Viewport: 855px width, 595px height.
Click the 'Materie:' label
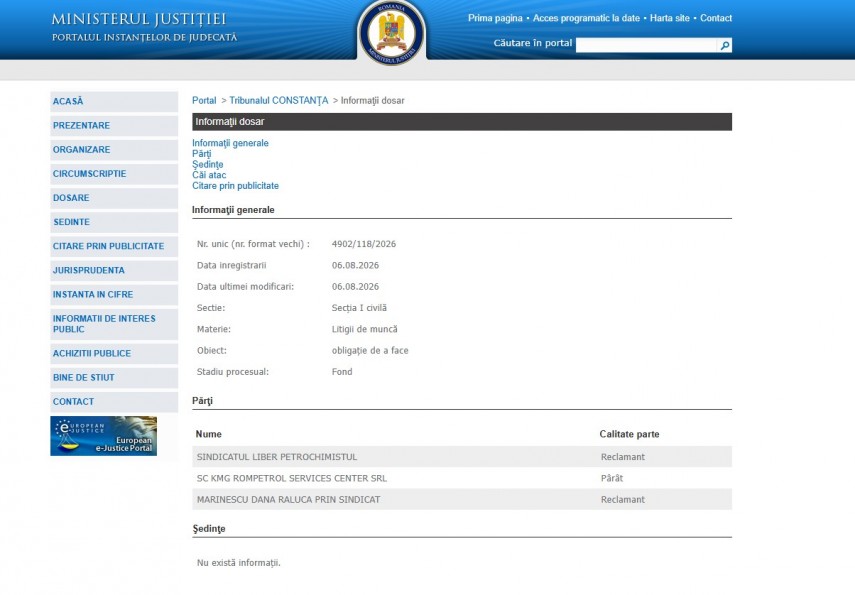point(214,329)
